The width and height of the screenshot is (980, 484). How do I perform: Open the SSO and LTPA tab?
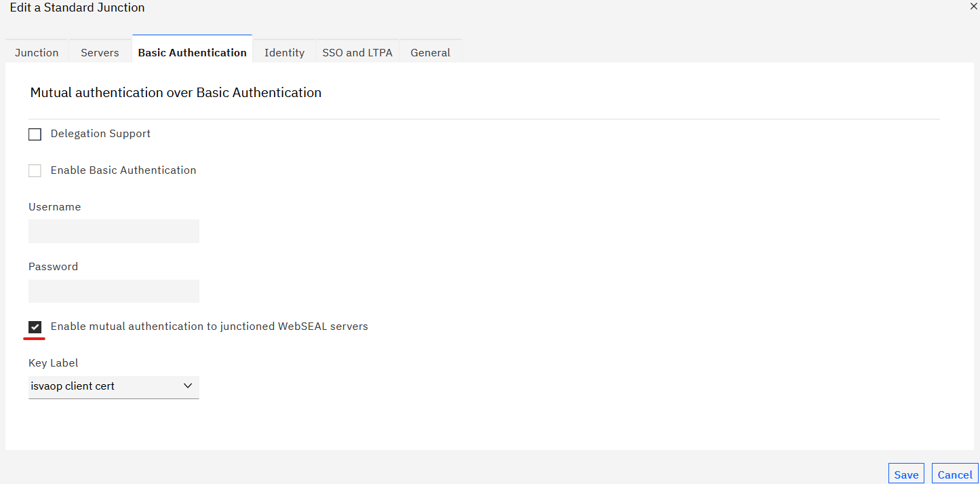pyautogui.click(x=357, y=52)
